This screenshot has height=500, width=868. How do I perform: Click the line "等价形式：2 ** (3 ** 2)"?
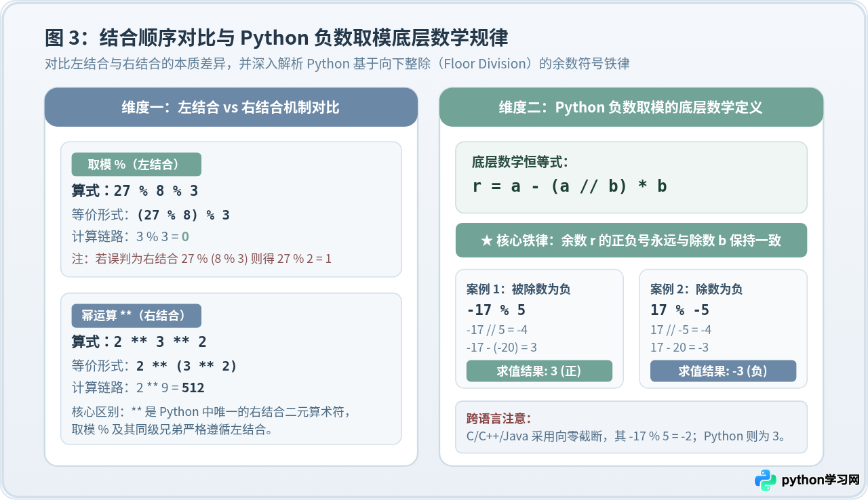(155, 366)
